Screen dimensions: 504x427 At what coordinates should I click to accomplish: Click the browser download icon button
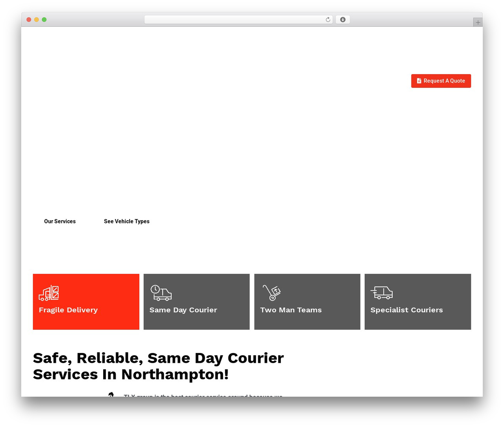point(343,20)
